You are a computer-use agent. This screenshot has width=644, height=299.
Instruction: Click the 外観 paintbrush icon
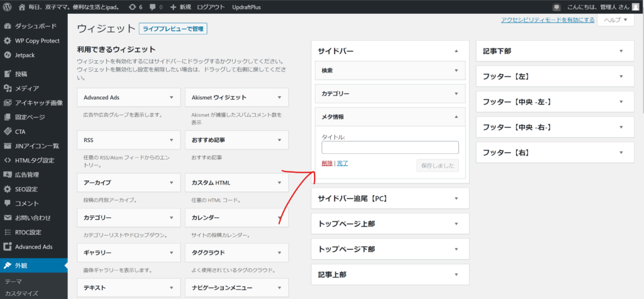click(x=8, y=265)
